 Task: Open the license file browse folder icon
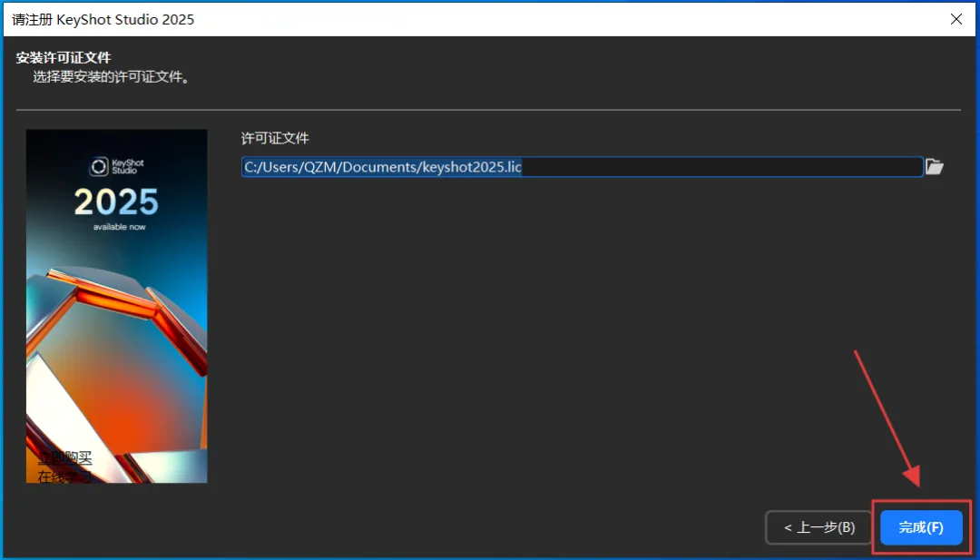tap(934, 166)
